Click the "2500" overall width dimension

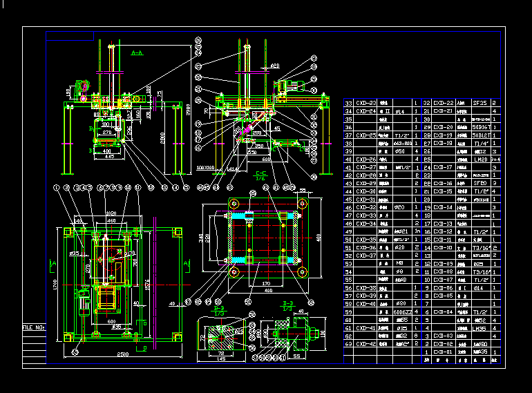coord(123,354)
